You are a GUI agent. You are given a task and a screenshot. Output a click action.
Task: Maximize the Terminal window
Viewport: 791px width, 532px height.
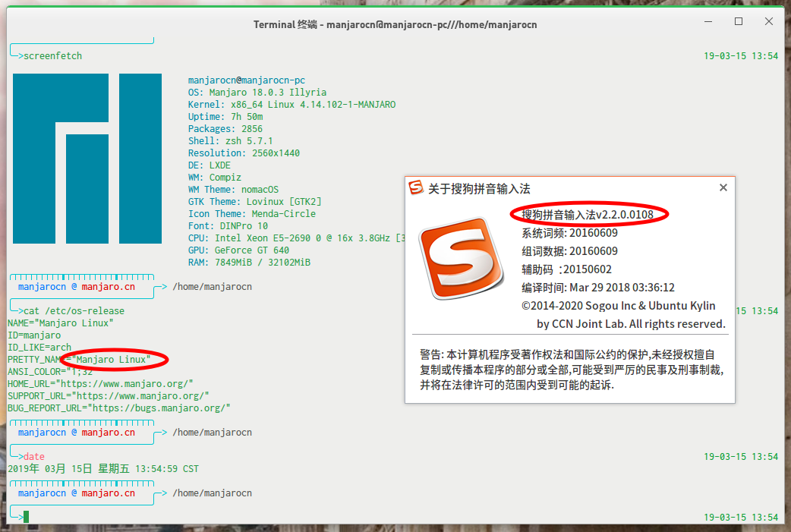pyautogui.click(x=739, y=21)
